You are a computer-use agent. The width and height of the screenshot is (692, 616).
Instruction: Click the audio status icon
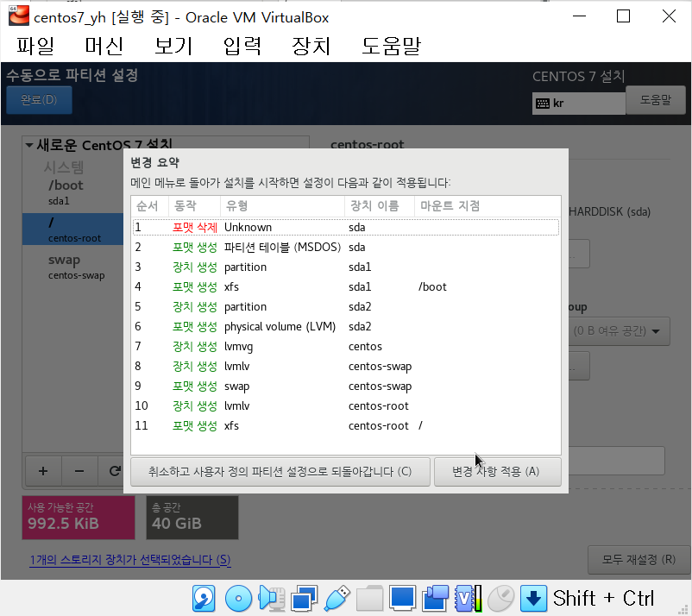[x=272, y=599]
